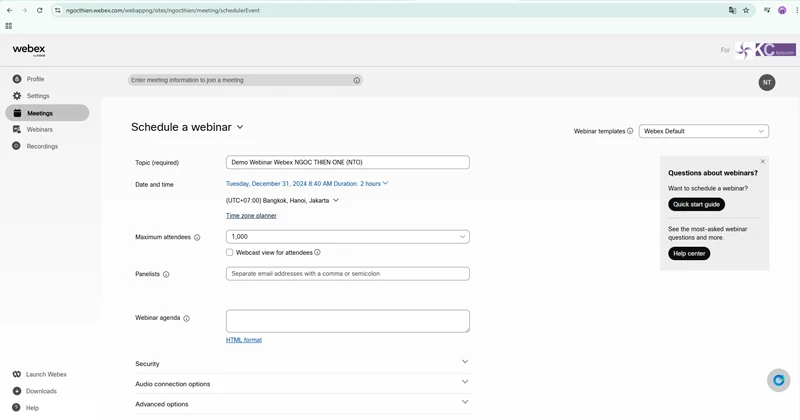Open Downloads in the sidebar

[35, 391]
